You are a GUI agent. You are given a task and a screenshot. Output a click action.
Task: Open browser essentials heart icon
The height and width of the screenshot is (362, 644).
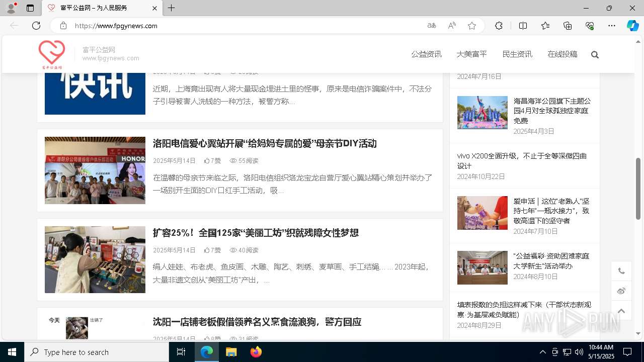coord(590,26)
